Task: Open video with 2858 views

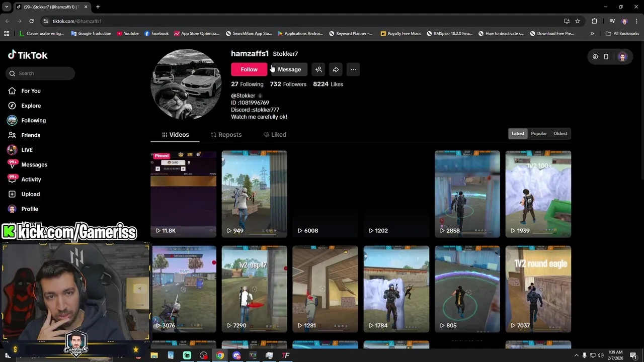Action: (467, 194)
